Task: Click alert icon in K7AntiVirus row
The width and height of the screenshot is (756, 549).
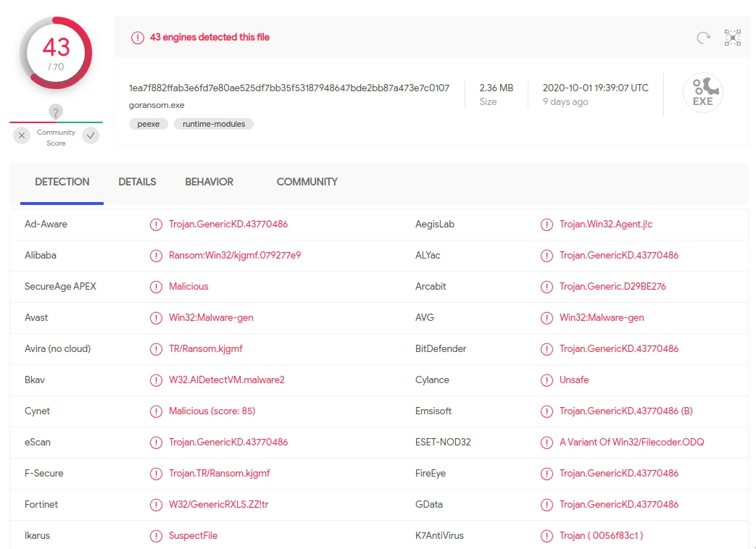Action: point(547,536)
